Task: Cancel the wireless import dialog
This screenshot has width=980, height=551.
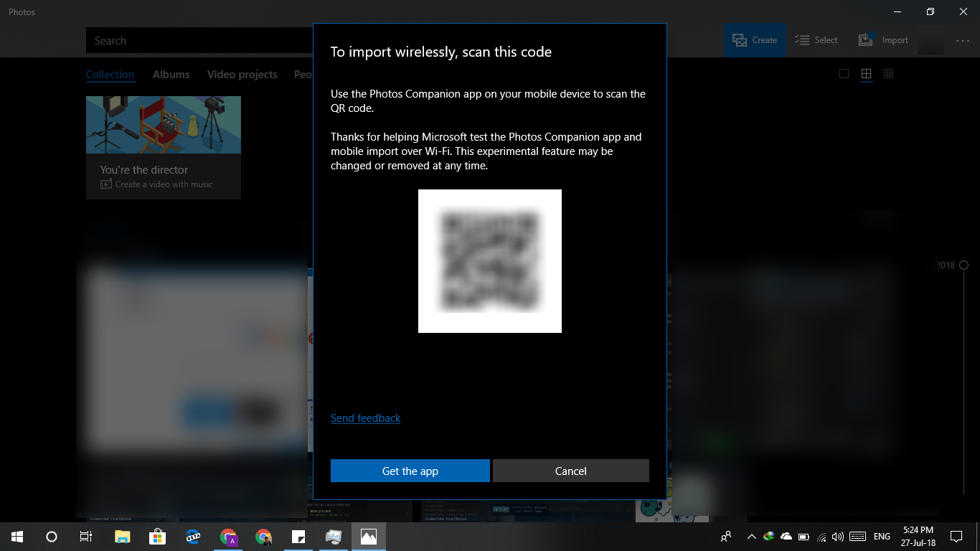Action: 570,471
